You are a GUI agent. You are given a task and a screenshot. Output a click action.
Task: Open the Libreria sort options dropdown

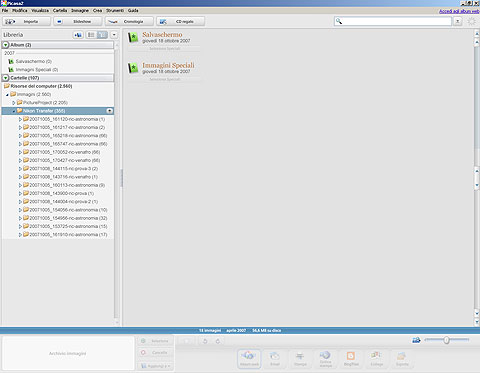coord(114,35)
